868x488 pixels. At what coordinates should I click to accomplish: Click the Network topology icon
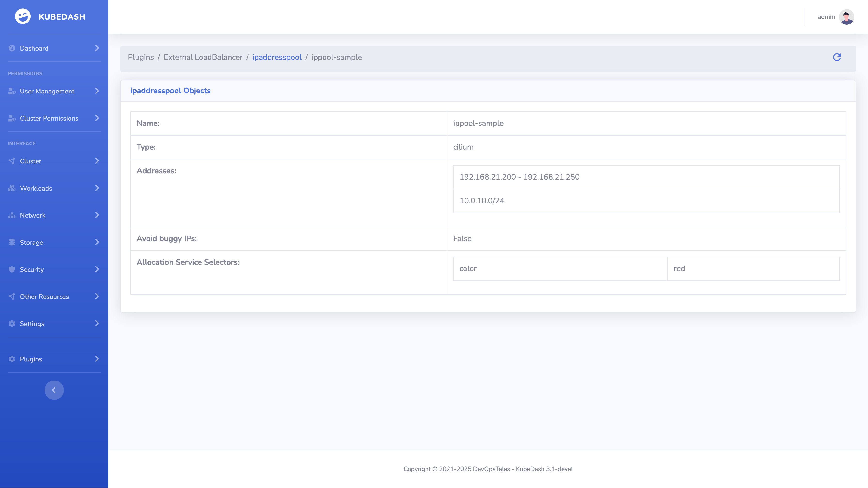click(x=12, y=215)
